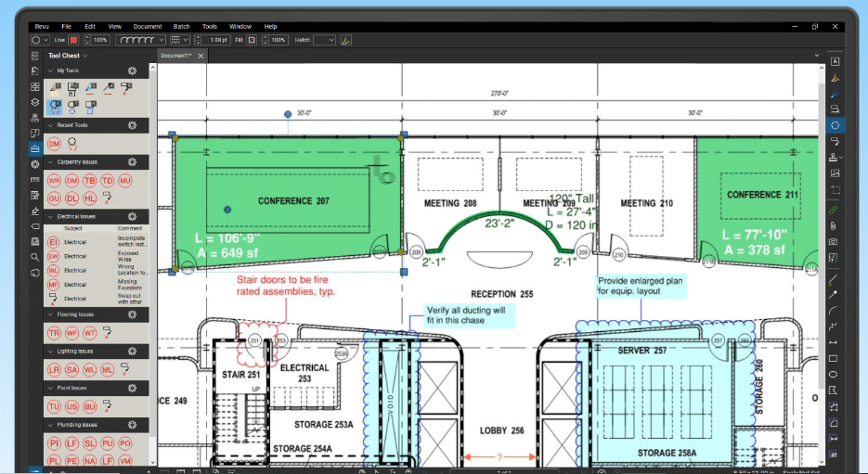This screenshot has width=868, height=474.
Task: Click the PI plumbing issue symbol
Action: pos(54,443)
